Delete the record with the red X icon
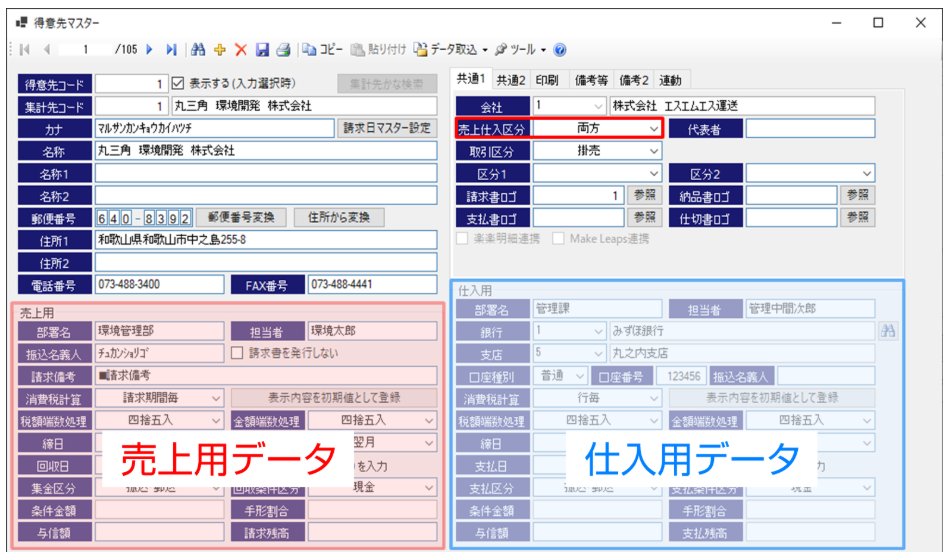This screenshot has width=952, height=558. 241,50
